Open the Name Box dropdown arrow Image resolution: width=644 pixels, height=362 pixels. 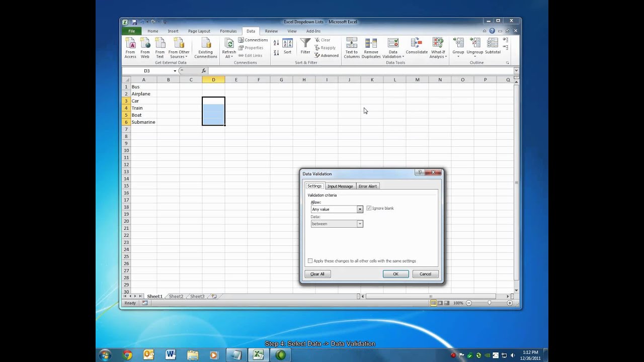175,71
